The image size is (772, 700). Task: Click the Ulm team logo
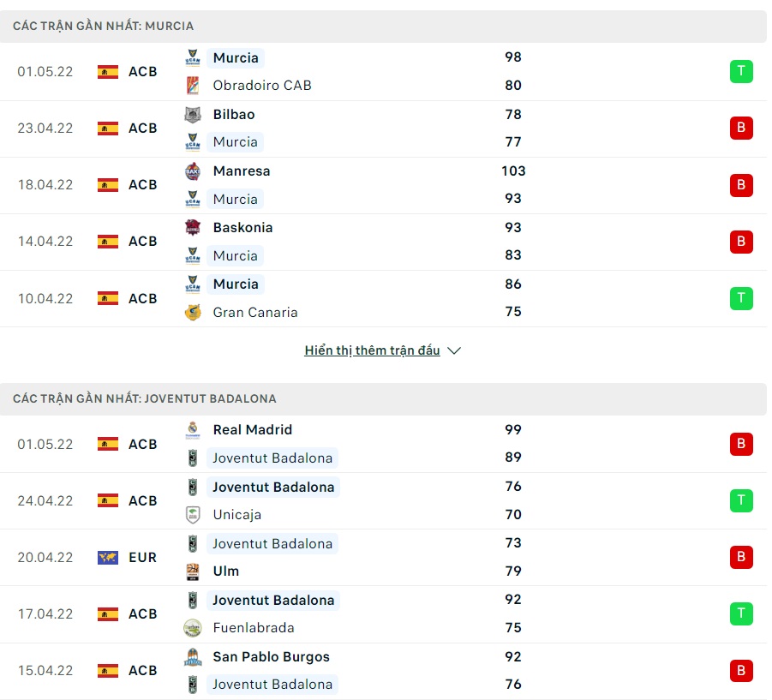193,571
